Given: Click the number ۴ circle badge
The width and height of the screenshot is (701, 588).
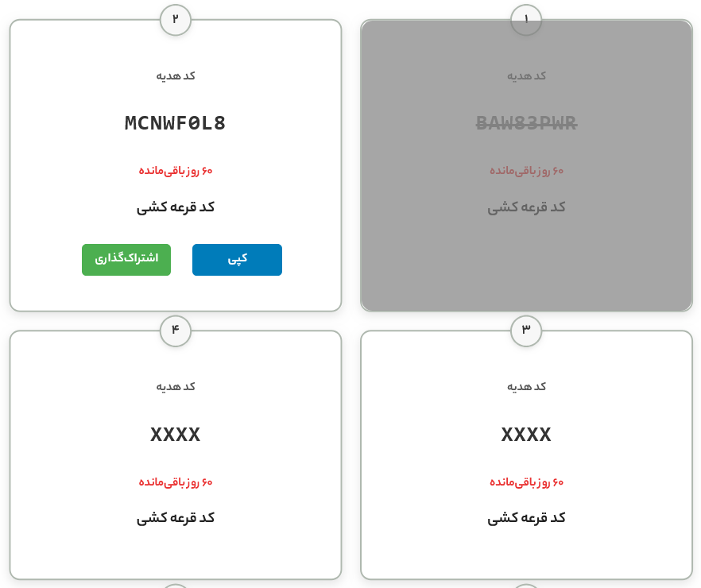Looking at the screenshot, I should (176, 331).
